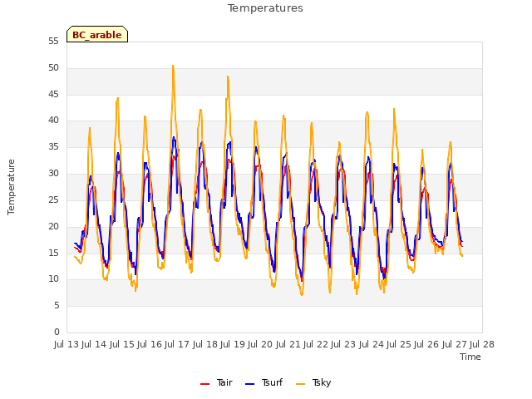Toggle the Tsurf legend entry
Screen dimensions: 532x399
(x=264, y=382)
